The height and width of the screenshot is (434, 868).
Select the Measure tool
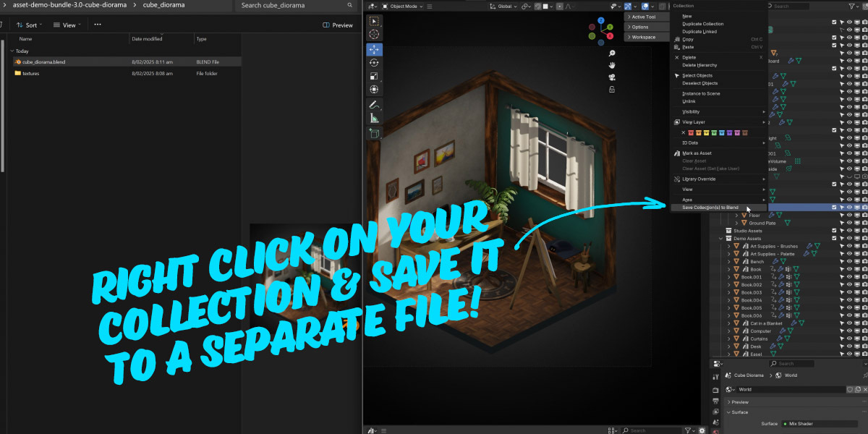[374, 118]
